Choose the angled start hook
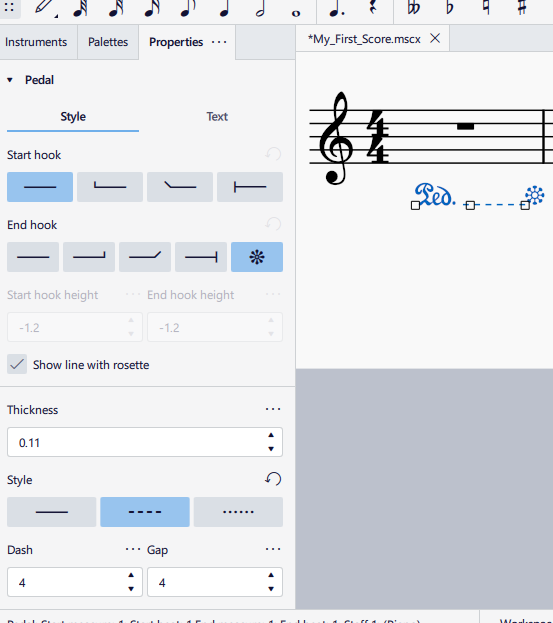The image size is (553, 623). click(x=180, y=187)
